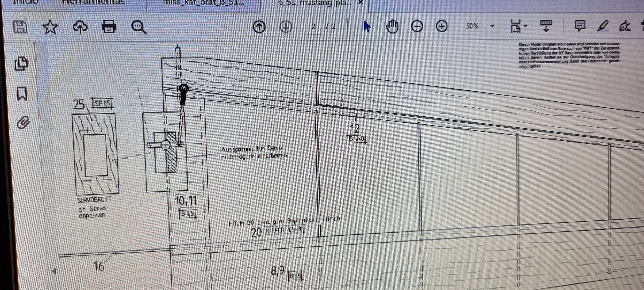Add file to starred favorites
644x290 pixels.
point(50,27)
